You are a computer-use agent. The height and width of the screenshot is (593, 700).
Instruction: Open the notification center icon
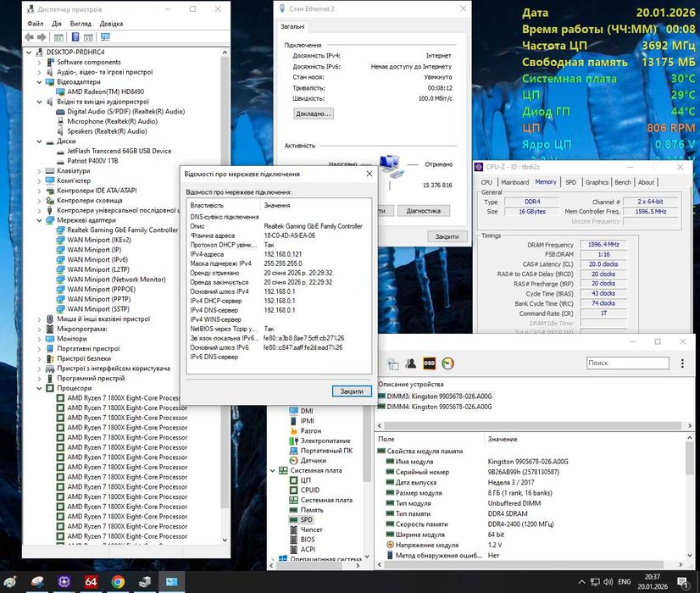point(682,582)
